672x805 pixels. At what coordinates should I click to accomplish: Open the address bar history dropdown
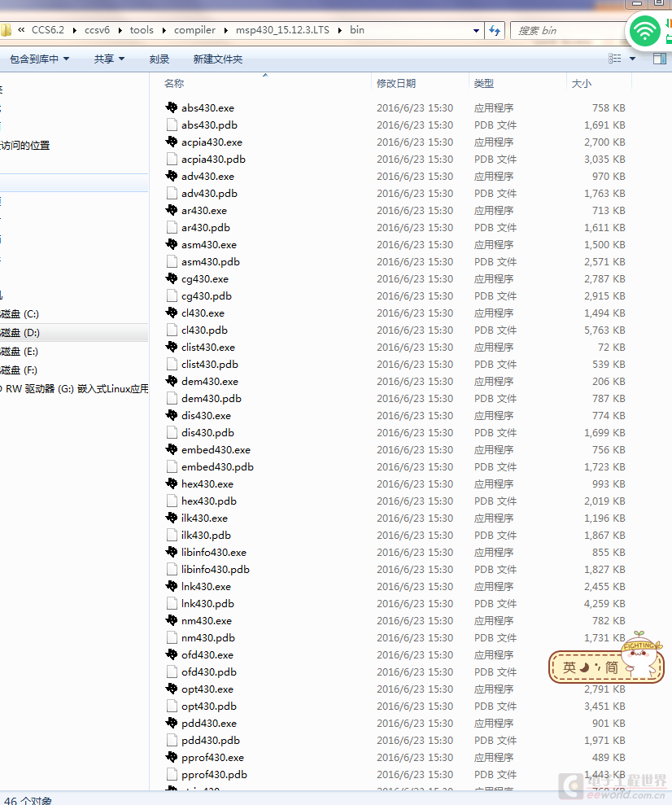coord(476,30)
